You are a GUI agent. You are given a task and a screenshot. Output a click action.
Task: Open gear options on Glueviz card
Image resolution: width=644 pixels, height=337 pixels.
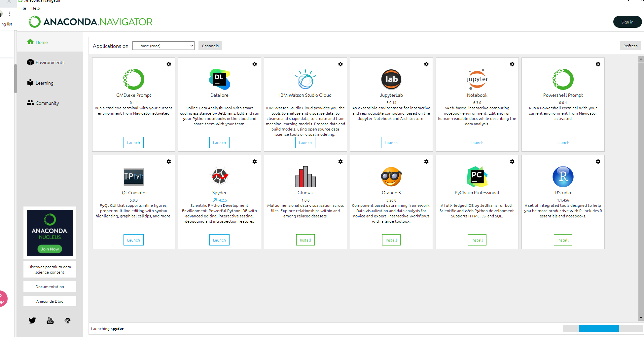point(340,162)
